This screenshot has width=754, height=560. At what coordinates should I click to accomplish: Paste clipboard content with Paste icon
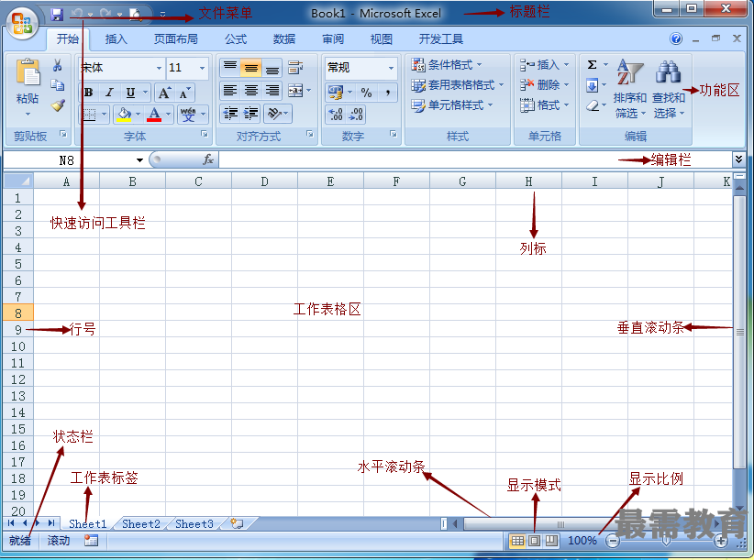[28, 73]
